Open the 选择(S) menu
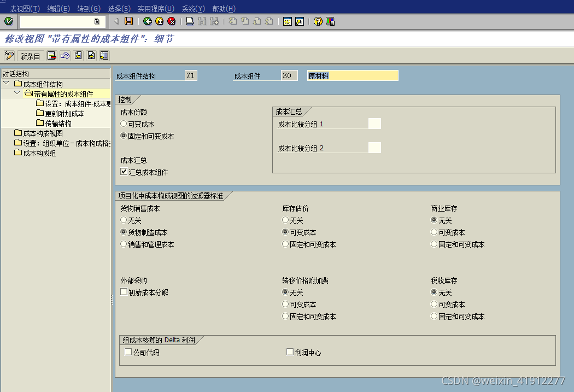Viewport: 574px width, 392px height. (119, 8)
